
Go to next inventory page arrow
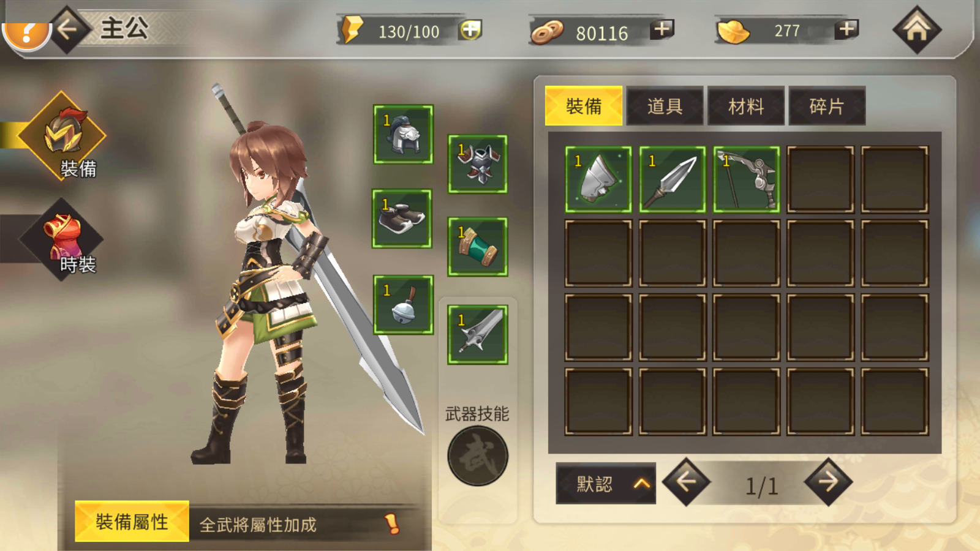point(828,482)
